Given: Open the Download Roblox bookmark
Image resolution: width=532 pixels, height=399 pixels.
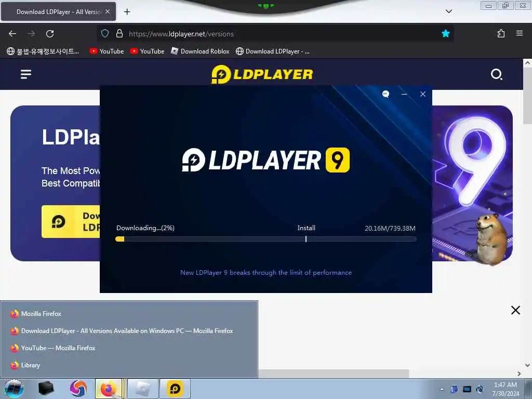Looking at the screenshot, I should (x=200, y=51).
